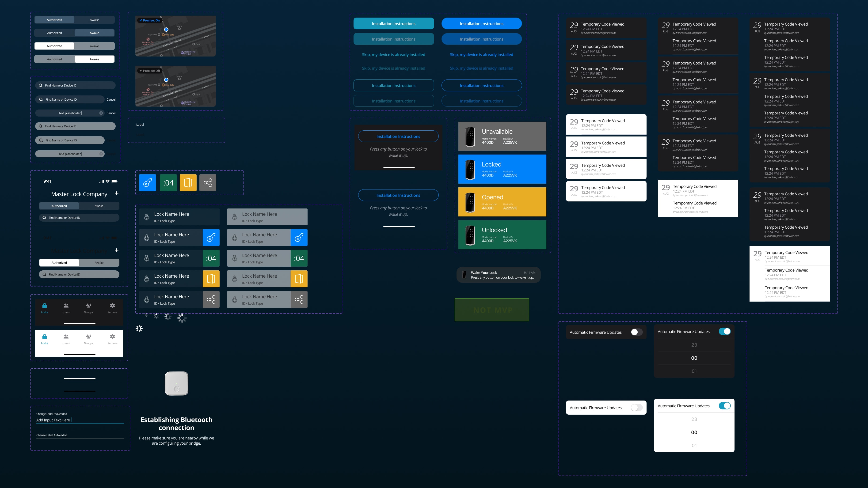This screenshot has height=488, width=868.
Task: Tap the :04 timer button on the light grey lock row
Action: click(299, 258)
